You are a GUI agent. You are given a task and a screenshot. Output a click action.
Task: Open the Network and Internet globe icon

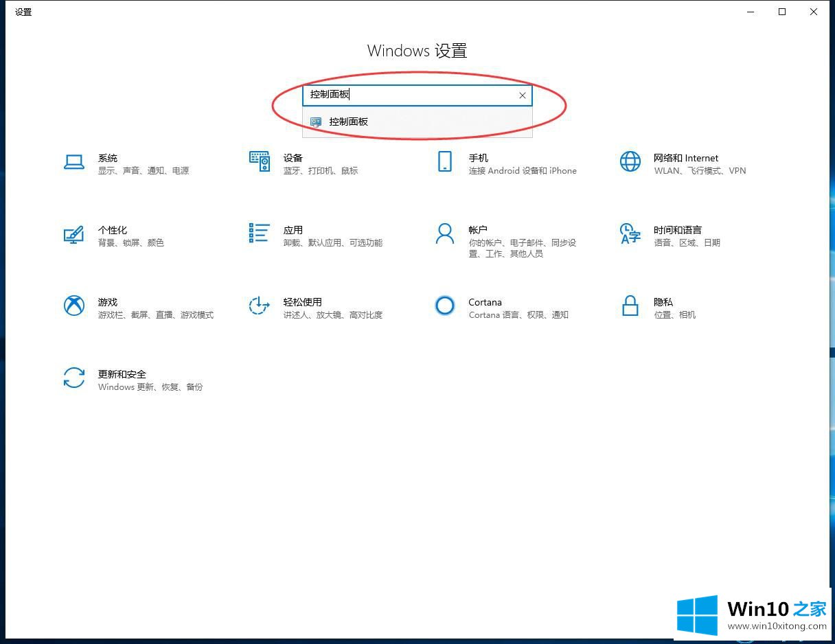[630, 161]
